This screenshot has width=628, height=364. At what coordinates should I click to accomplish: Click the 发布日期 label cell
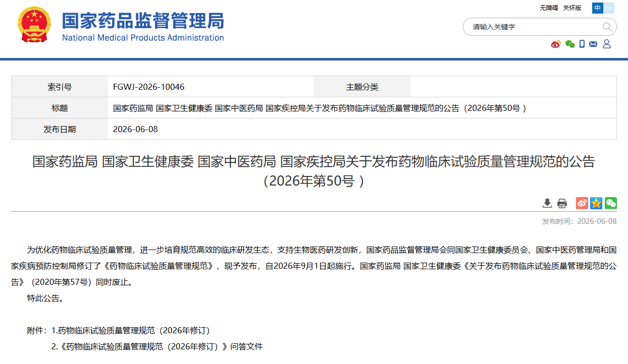point(60,129)
